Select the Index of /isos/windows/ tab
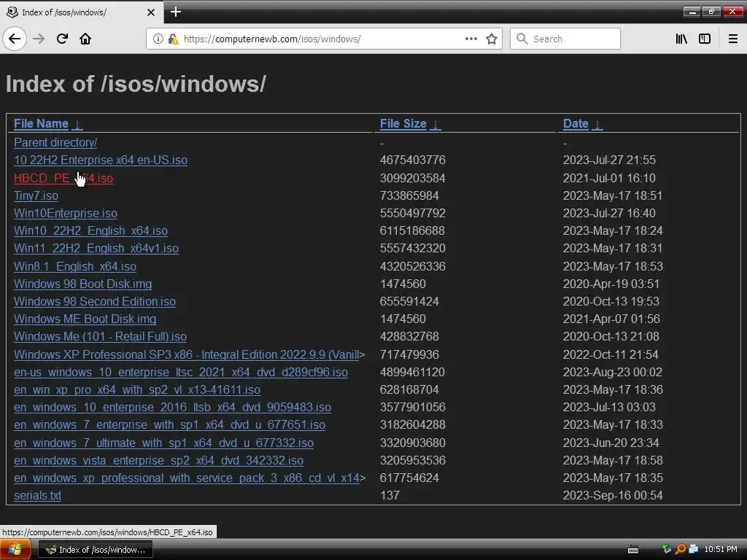Viewport: 747px width, 560px height. coord(82,12)
